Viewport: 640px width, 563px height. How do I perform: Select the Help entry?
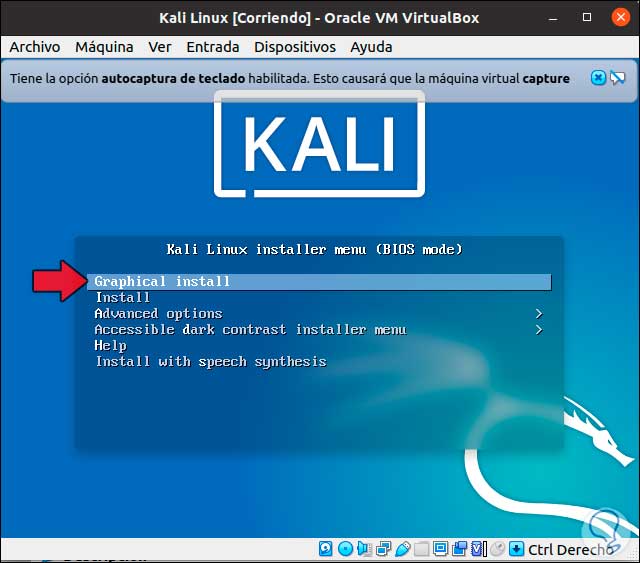click(111, 346)
